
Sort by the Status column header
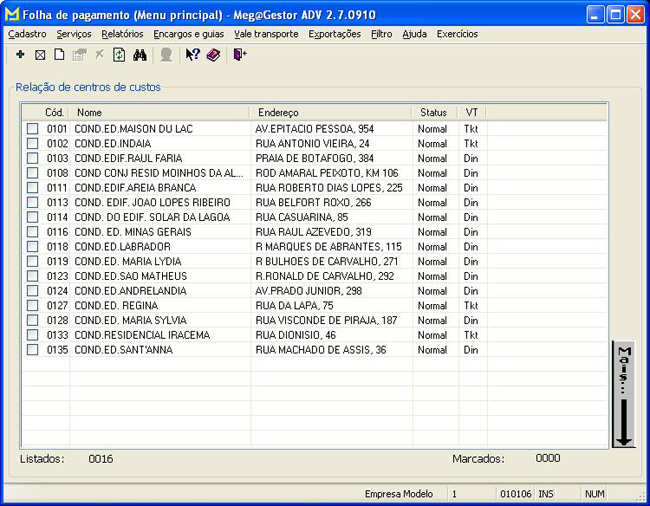[x=434, y=112]
